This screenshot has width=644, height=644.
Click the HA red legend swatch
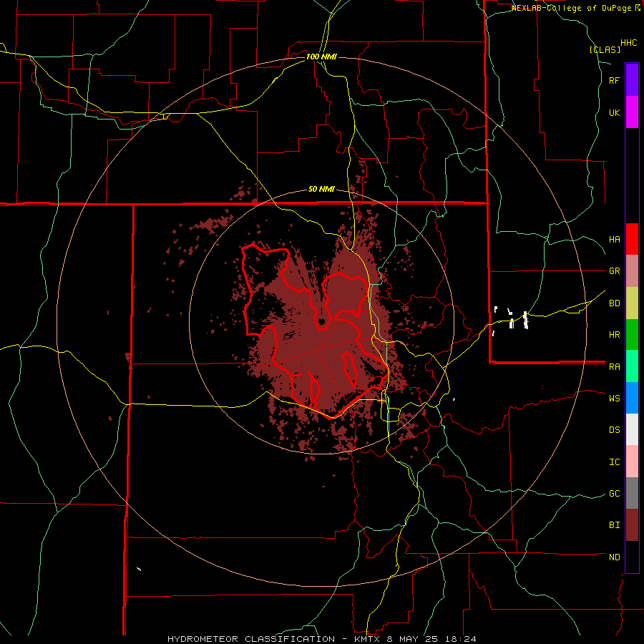[x=632, y=239]
